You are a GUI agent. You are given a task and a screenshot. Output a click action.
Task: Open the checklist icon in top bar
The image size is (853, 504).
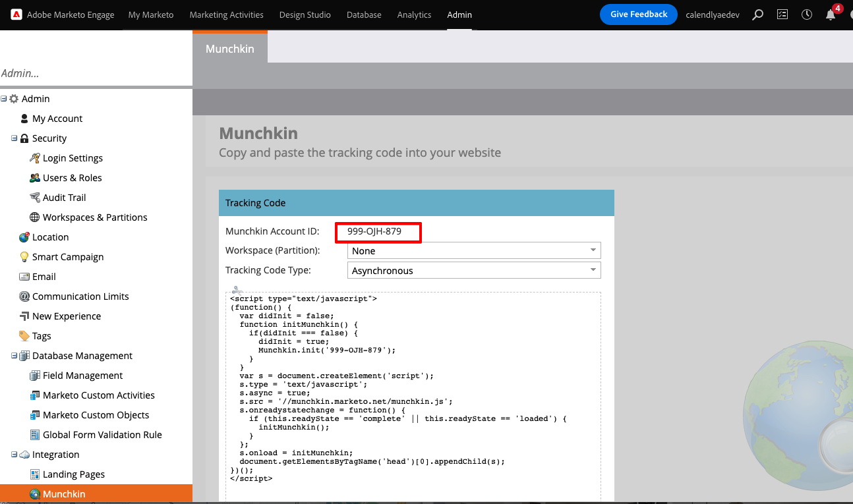[782, 14]
